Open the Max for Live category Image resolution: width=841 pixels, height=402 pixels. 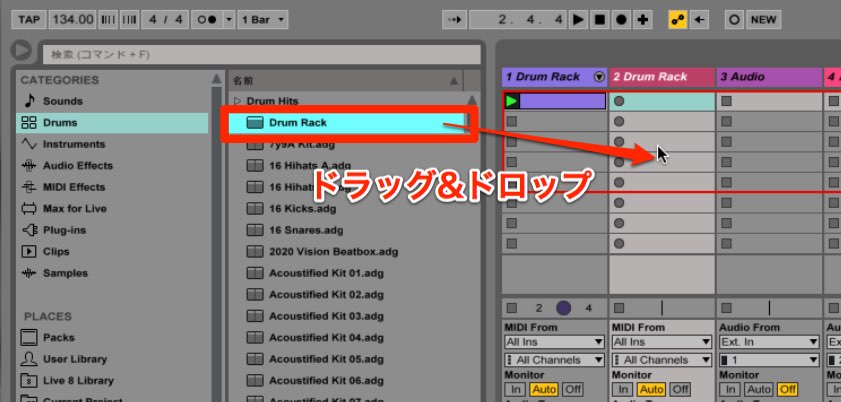75,209
